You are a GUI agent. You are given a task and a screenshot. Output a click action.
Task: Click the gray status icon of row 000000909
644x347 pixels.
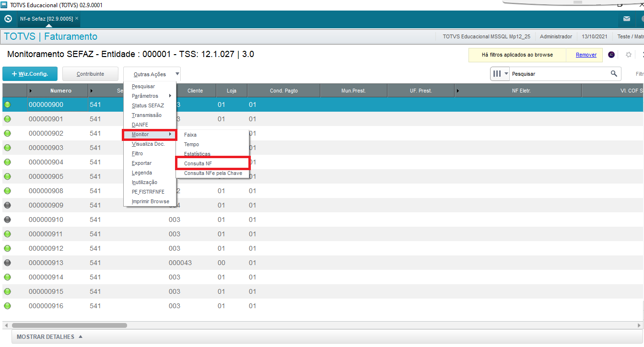coord(7,205)
